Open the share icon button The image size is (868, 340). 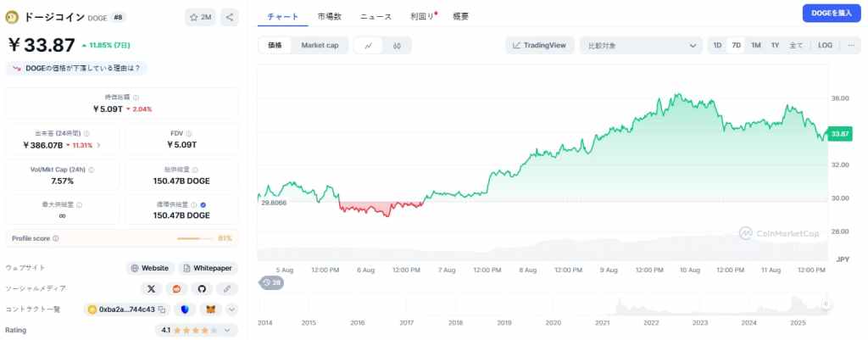[229, 17]
